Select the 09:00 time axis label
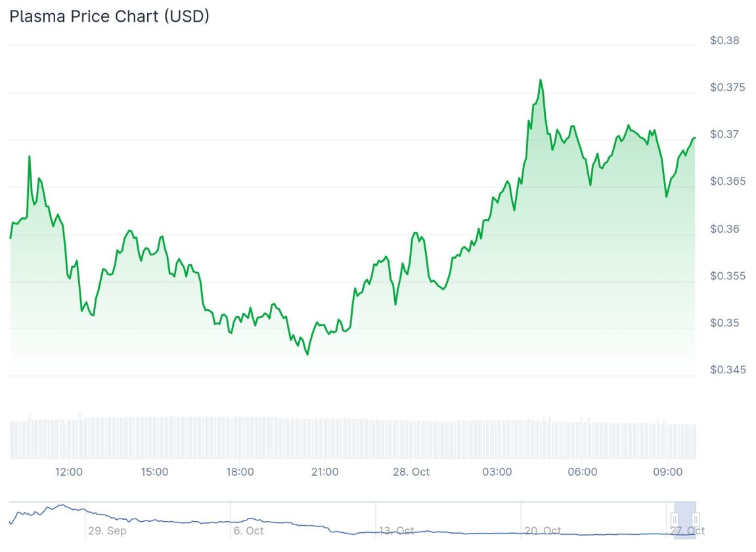The width and height of the screenshot is (756, 552). tap(668, 472)
